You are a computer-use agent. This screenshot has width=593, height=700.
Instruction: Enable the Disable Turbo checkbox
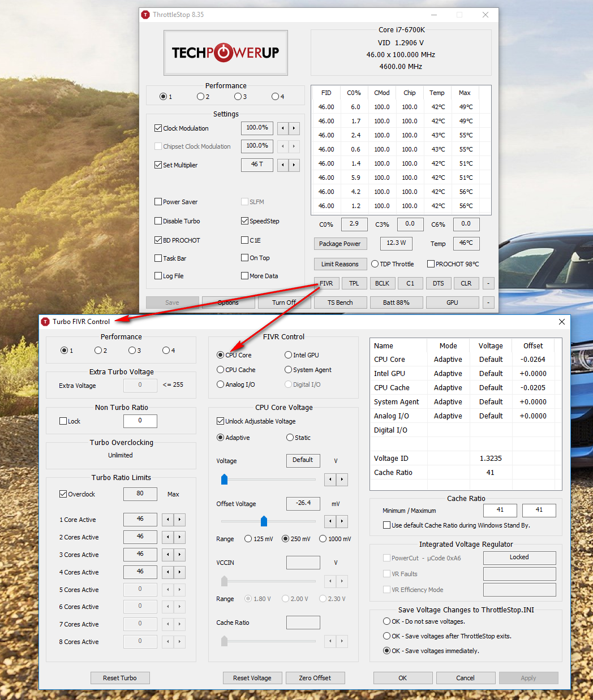pos(158,221)
